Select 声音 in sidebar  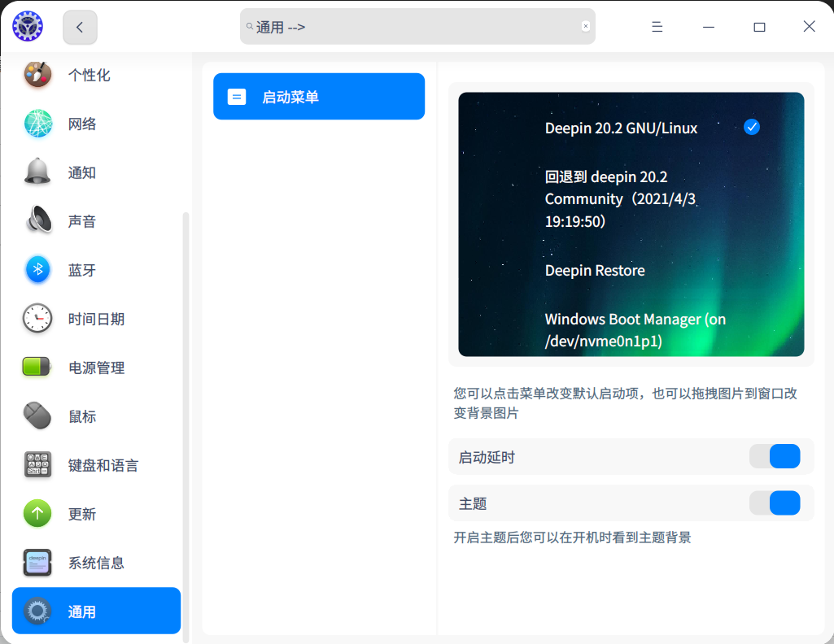point(82,221)
